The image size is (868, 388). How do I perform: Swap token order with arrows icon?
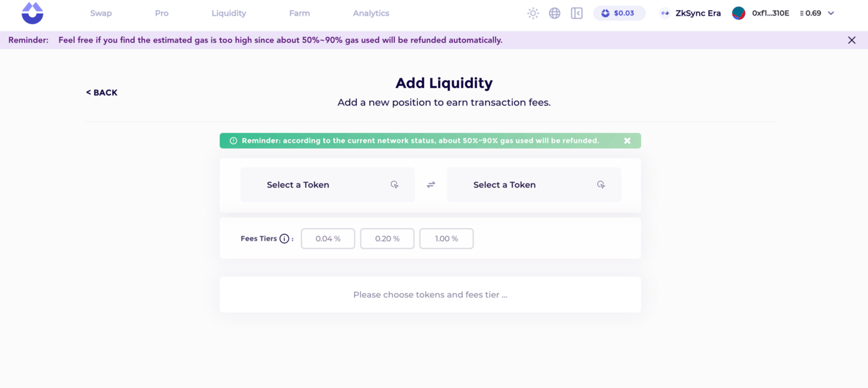pyautogui.click(x=431, y=184)
